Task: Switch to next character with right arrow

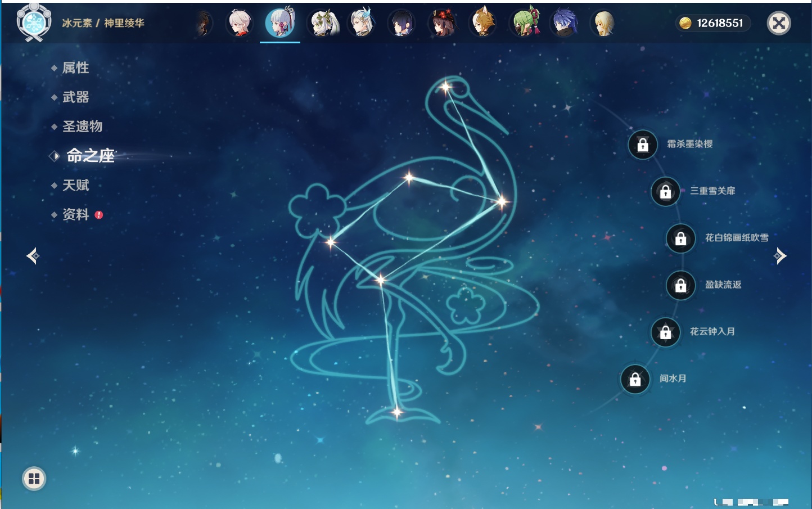Action: pyautogui.click(x=780, y=256)
